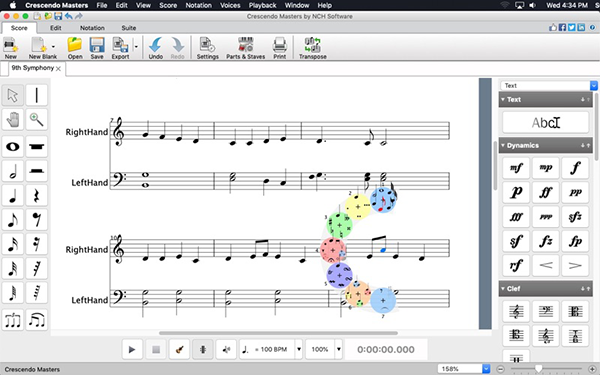This screenshot has width=600, height=375.
Task: Choose the sixteenth rest tool
Action: 37,244
